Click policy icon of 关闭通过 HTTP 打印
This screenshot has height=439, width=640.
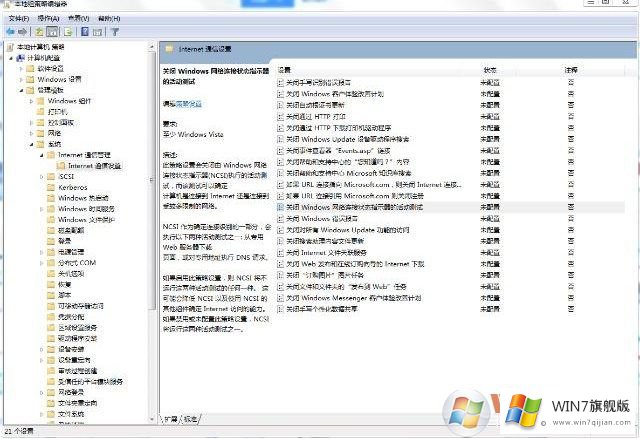tap(280, 117)
